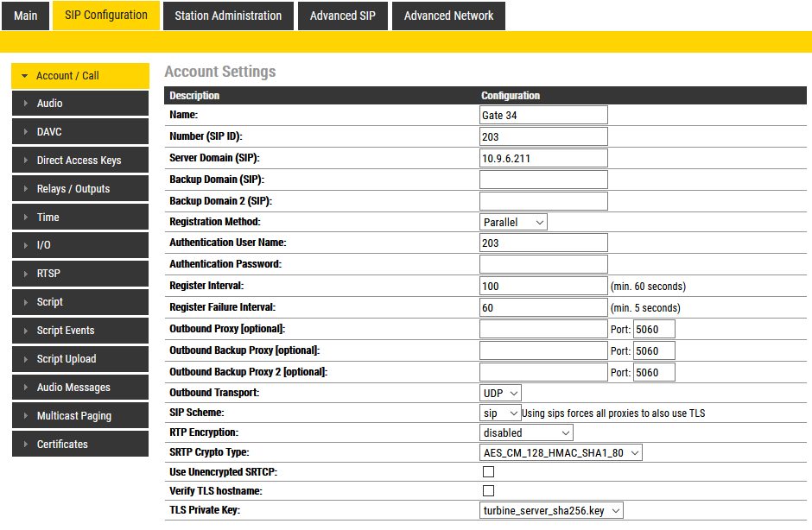This screenshot has height=530, width=812.
Task: Open the Registration Method dropdown
Action: coord(514,223)
